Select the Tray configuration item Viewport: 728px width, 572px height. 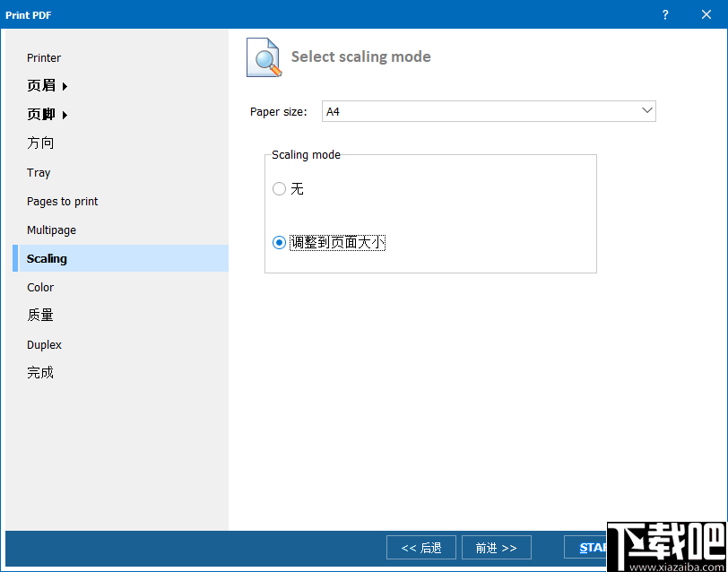[x=39, y=172]
